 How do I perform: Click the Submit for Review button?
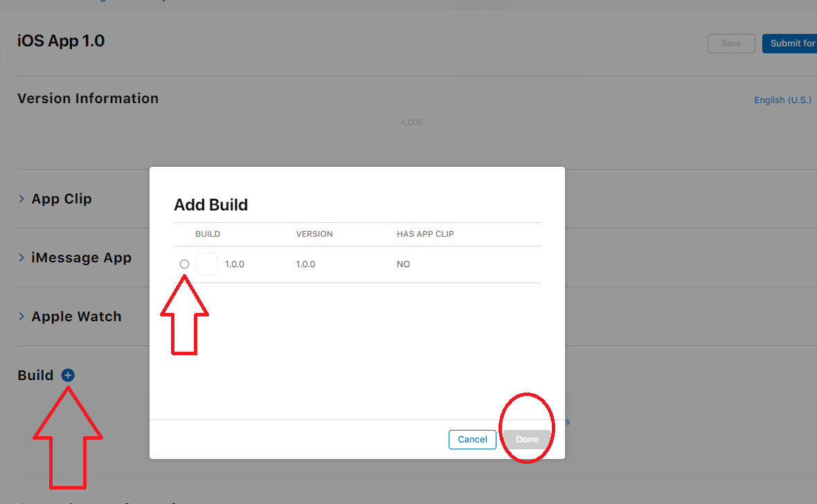click(789, 43)
